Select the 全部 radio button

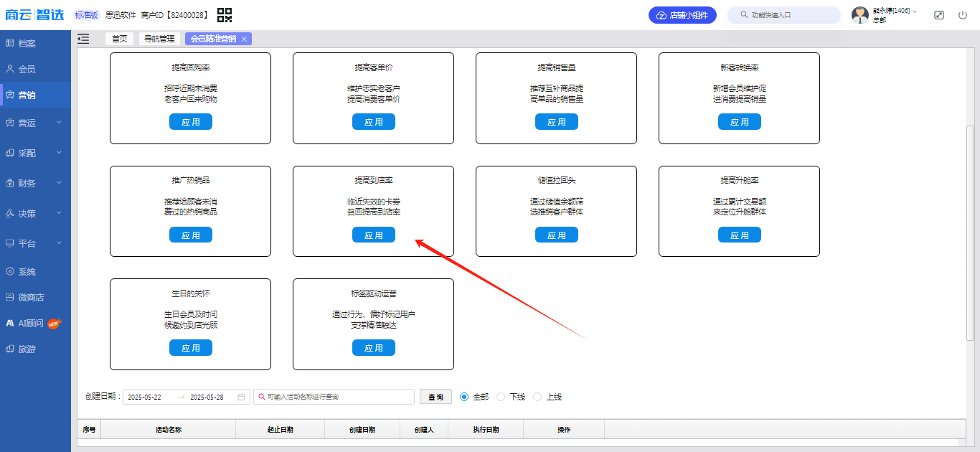464,397
